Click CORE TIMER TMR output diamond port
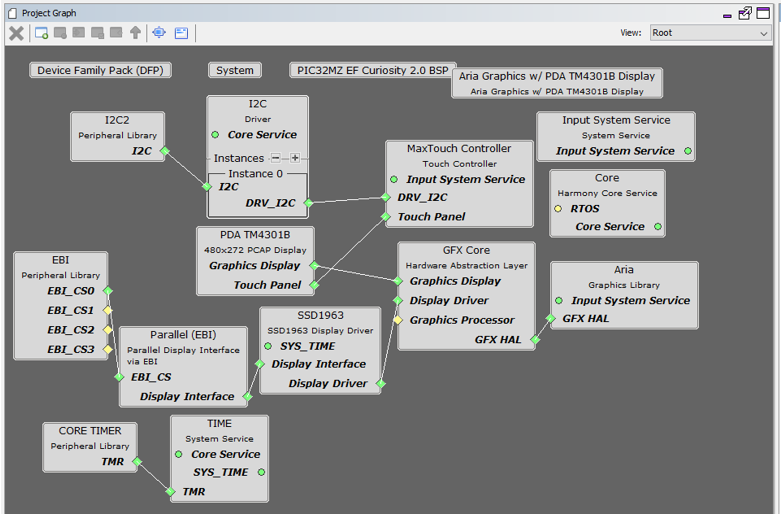Viewport: 784px width, 519px height. click(x=138, y=462)
